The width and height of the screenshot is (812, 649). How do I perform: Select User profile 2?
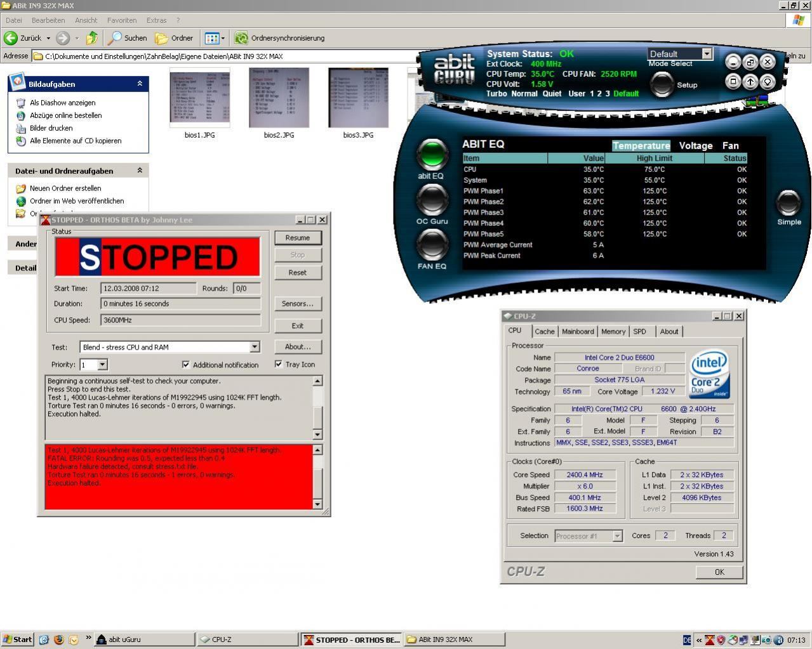click(x=599, y=94)
